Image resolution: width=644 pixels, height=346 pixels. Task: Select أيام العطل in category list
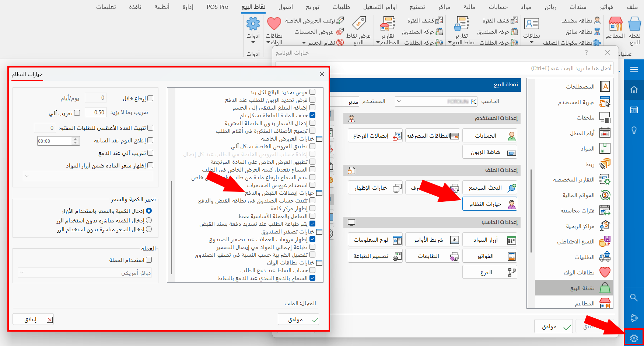coord(573,133)
